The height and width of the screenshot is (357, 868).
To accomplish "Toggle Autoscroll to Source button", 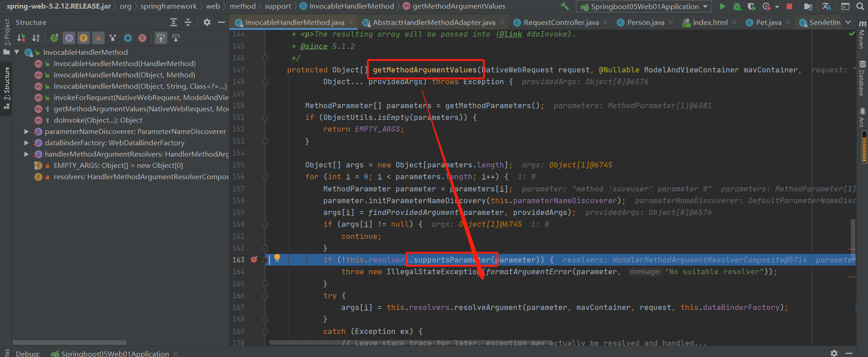I will pyautogui.click(x=161, y=38).
